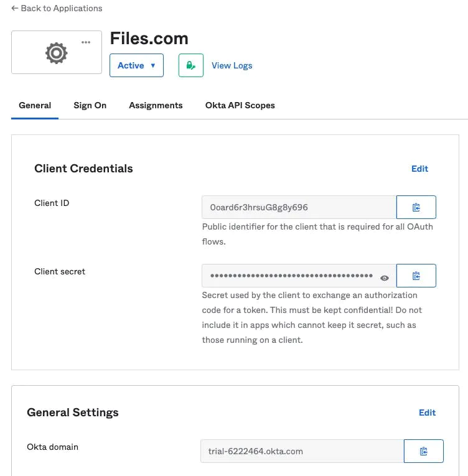Click the General Settings heading
The height and width of the screenshot is (476, 468).
(x=73, y=413)
